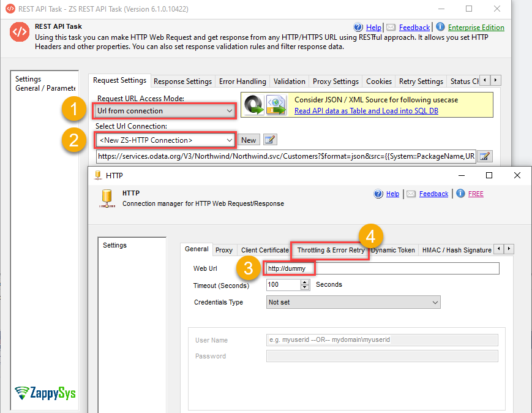Click the FREE info icon in HTTP dialog

pos(460,194)
